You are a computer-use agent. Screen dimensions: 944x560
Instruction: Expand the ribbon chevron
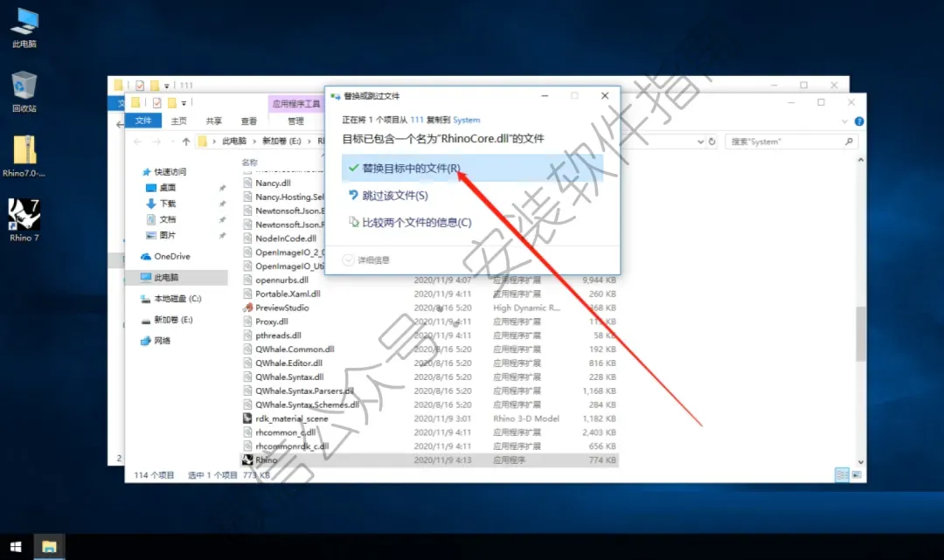pyautogui.click(x=844, y=121)
